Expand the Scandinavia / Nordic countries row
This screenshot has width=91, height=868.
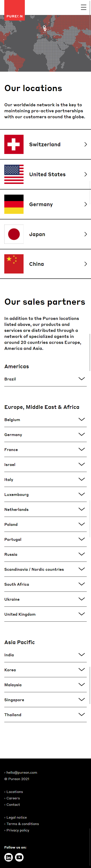(x=45, y=569)
